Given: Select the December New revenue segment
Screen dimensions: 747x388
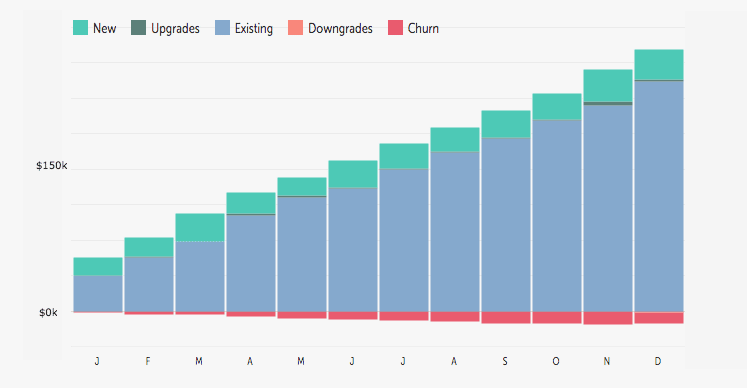Looking at the screenshot, I should (x=659, y=64).
